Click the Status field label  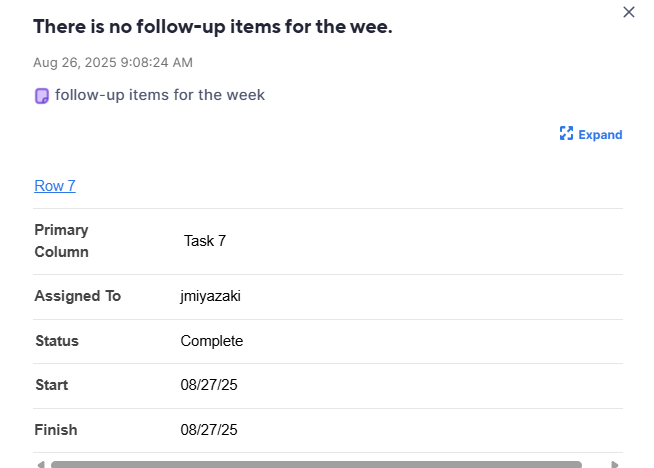click(x=57, y=341)
